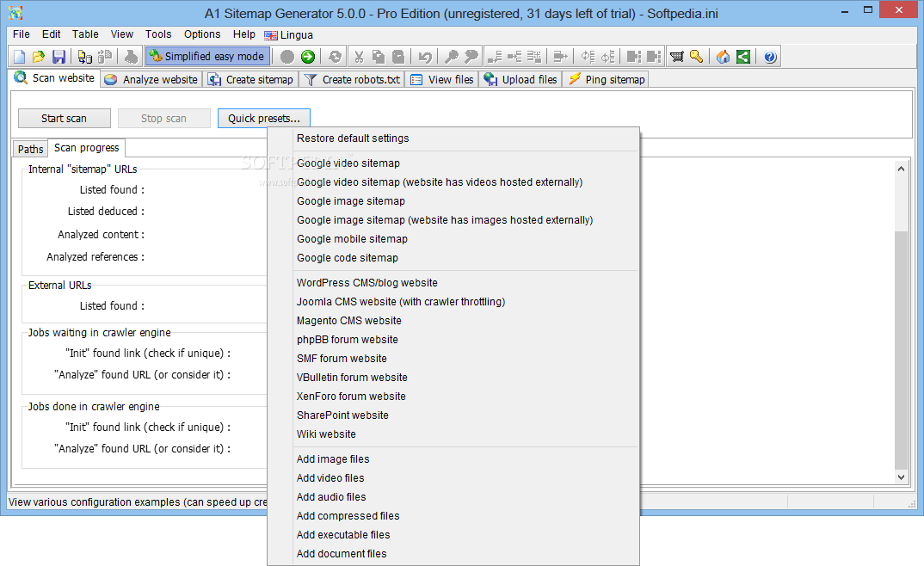Click the Scan website magnifier tab icon
This screenshot has width=924, height=566.
click(21, 77)
